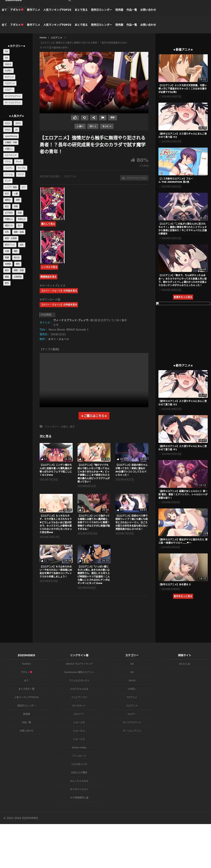Image resolution: width=211 pixels, height=868 pixels.
Task: Click the AVエロ.jp sister site link in the footer
Action: tap(185, 664)
